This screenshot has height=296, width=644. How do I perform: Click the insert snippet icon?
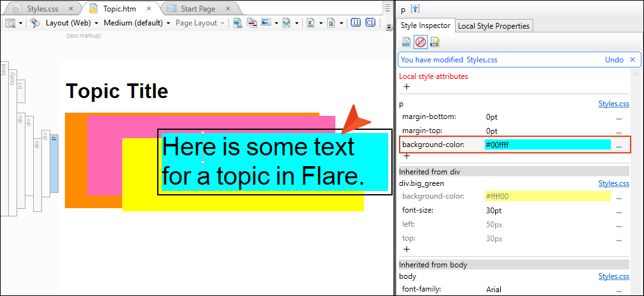(286, 23)
